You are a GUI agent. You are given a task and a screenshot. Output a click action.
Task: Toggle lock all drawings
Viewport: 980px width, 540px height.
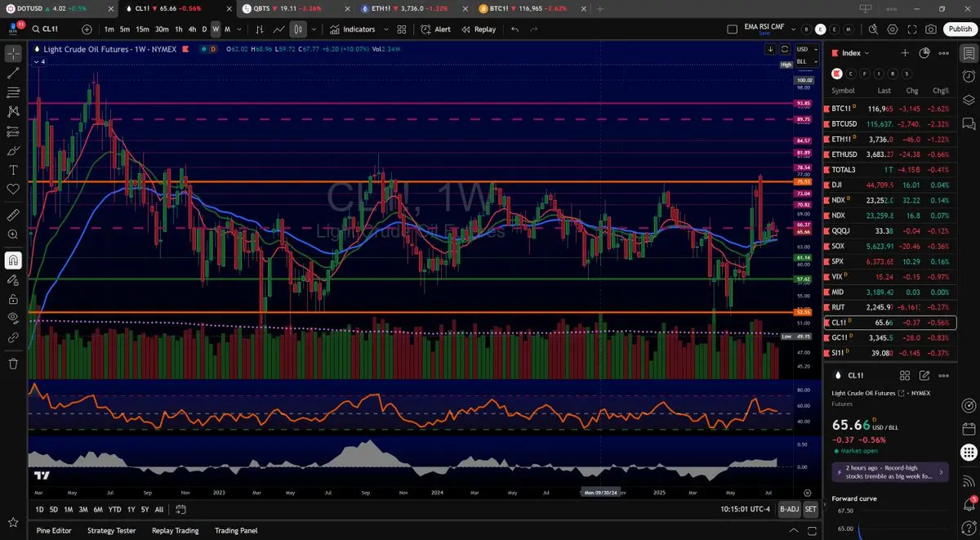click(x=13, y=299)
